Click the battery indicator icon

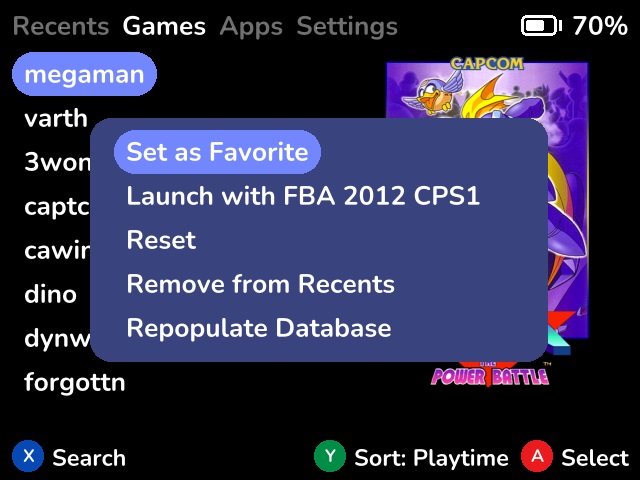pyautogui.click(x=541, y=26)
